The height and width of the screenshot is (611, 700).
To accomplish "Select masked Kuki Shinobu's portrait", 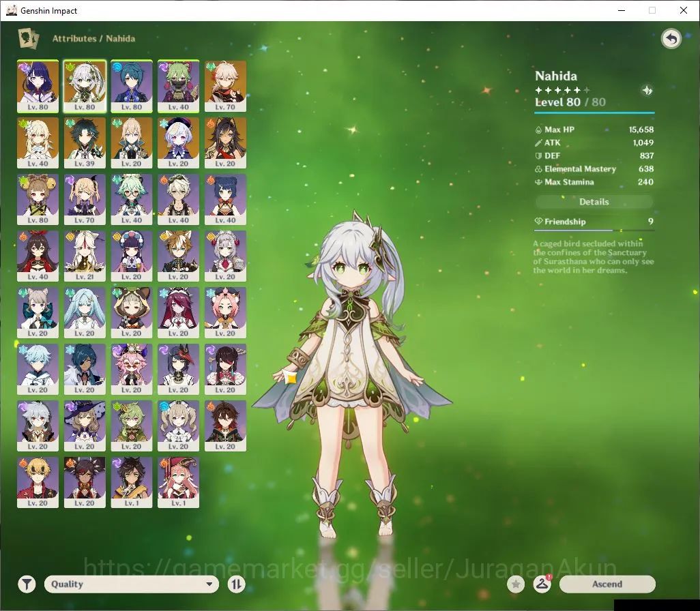I will coord(179,86).
